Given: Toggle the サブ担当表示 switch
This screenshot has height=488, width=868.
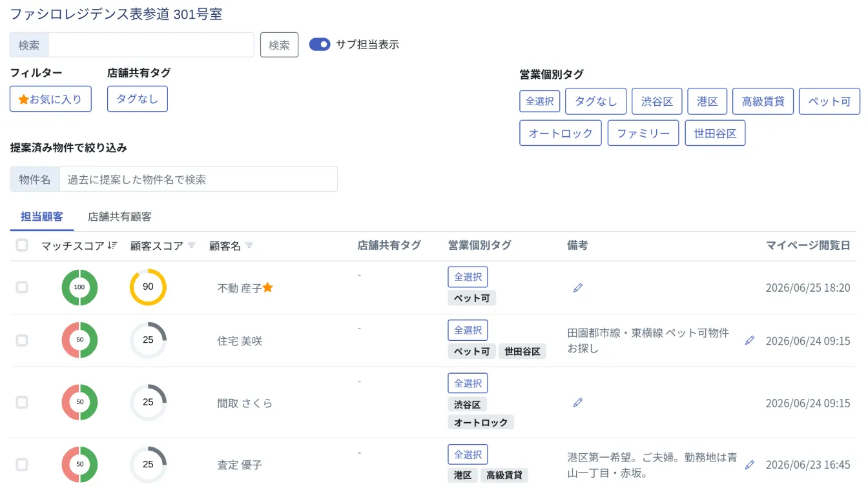Looking at the screenshot, I should coord(320,45).
